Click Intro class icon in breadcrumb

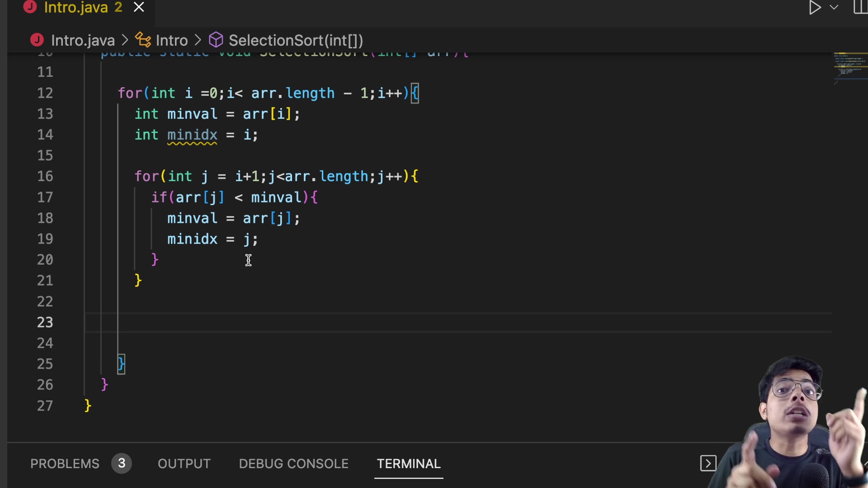143,40
